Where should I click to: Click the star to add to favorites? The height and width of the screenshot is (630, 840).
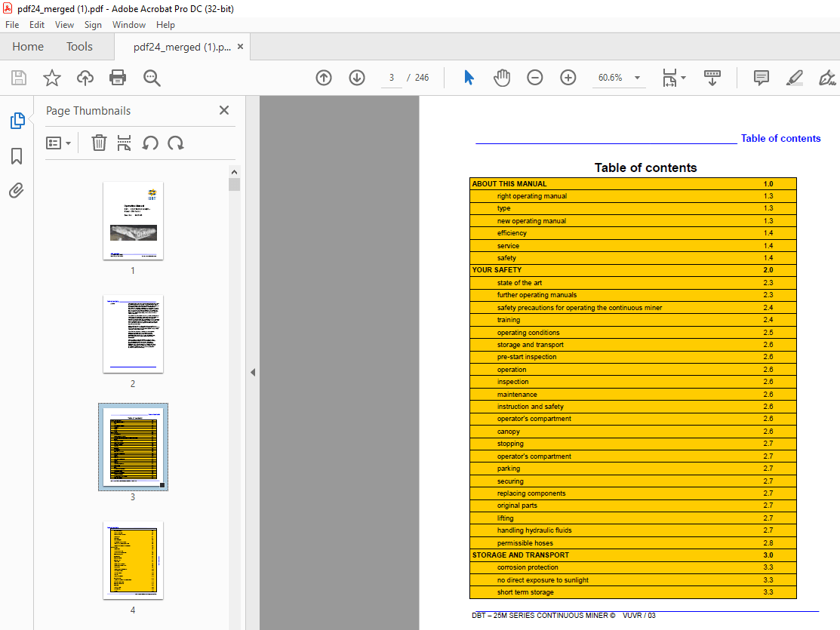[51, 78]
